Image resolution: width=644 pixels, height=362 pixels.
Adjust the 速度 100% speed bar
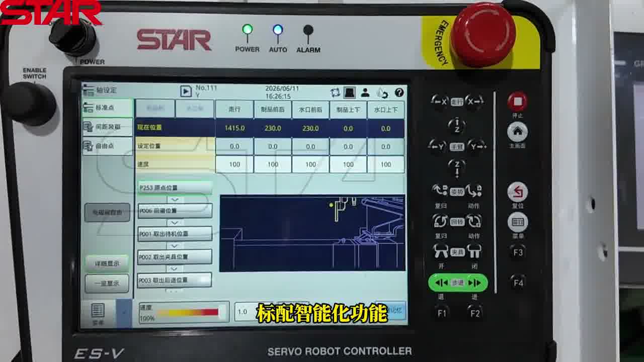click(x=184, y=312)
